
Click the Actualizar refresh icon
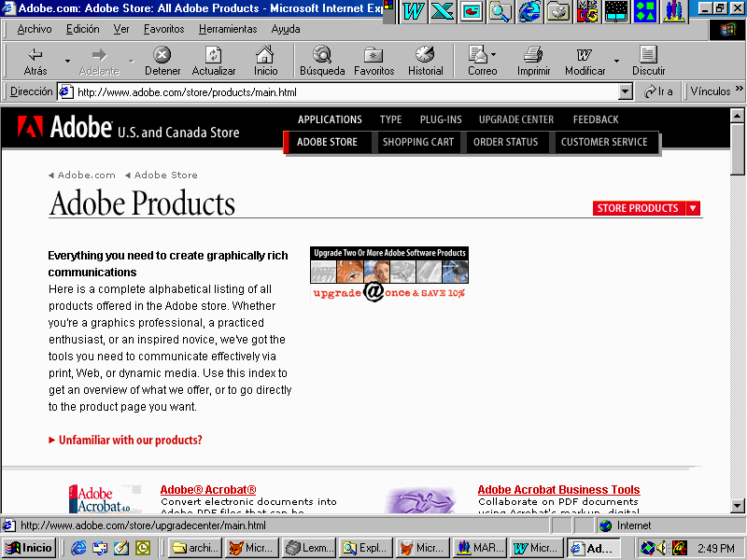coord(214,56)
